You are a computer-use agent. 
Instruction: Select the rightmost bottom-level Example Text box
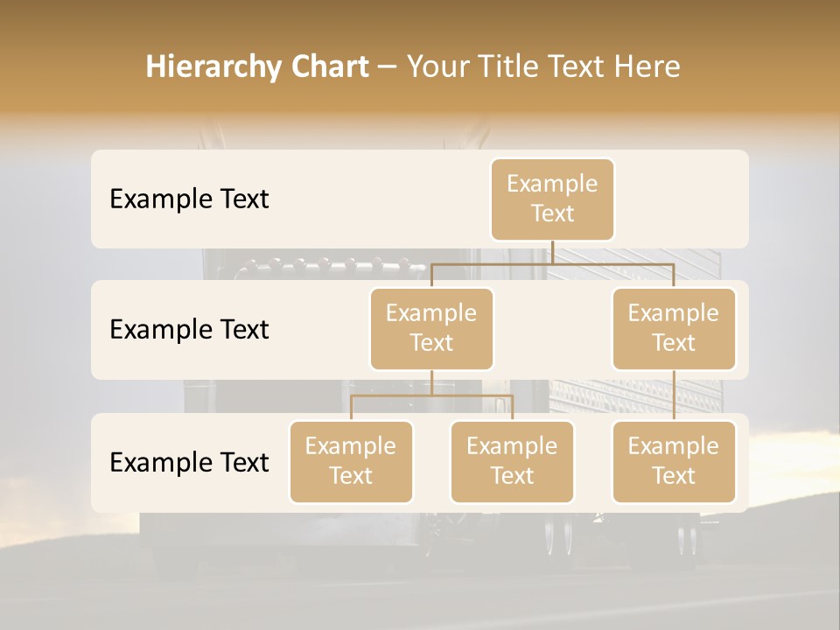674,462
